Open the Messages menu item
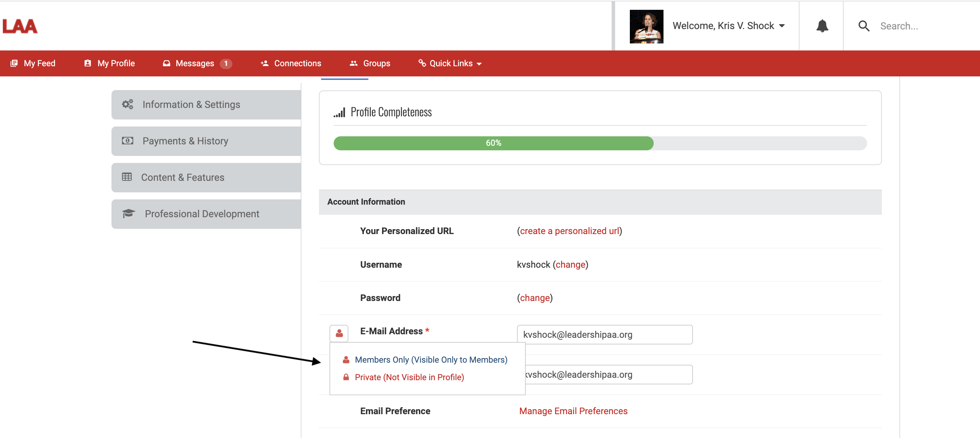The height and width of the screenshot is (438, 980). (195, 63)
